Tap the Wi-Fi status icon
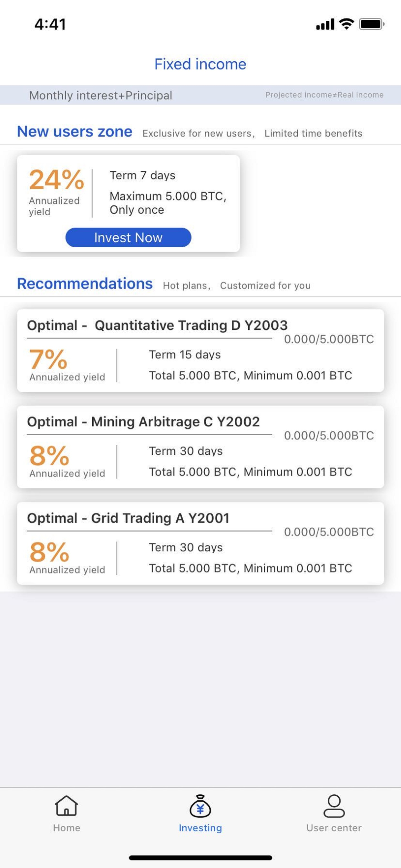Viewport: 401px width, 868px height. (346, 24)
